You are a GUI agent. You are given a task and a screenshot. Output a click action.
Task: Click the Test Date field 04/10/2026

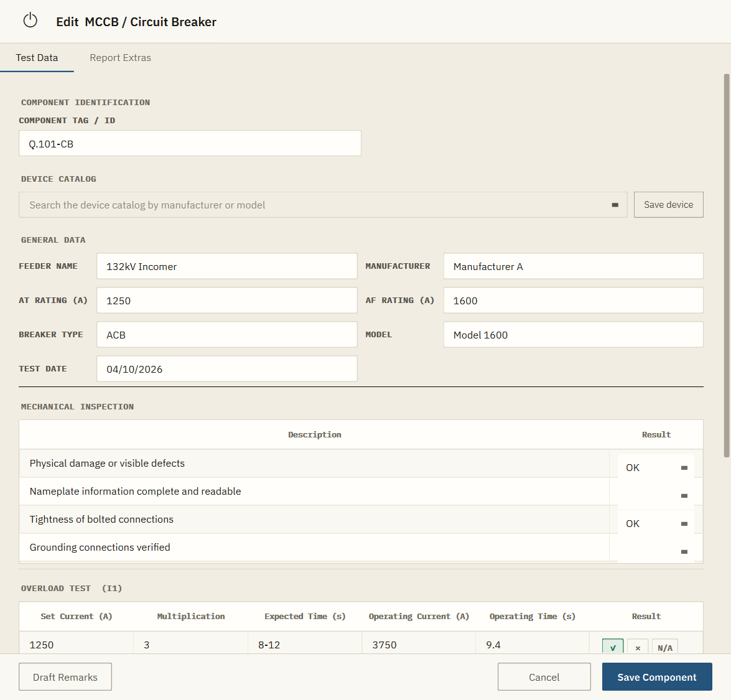(227, 369)
